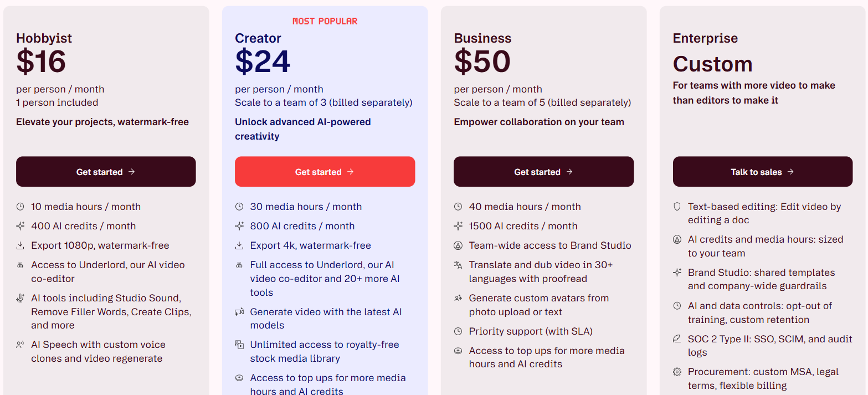Viewport: 868px width, 395px height.
Task: Click the MOST POPULAR badge label
Action: click(x=325, y=21)
